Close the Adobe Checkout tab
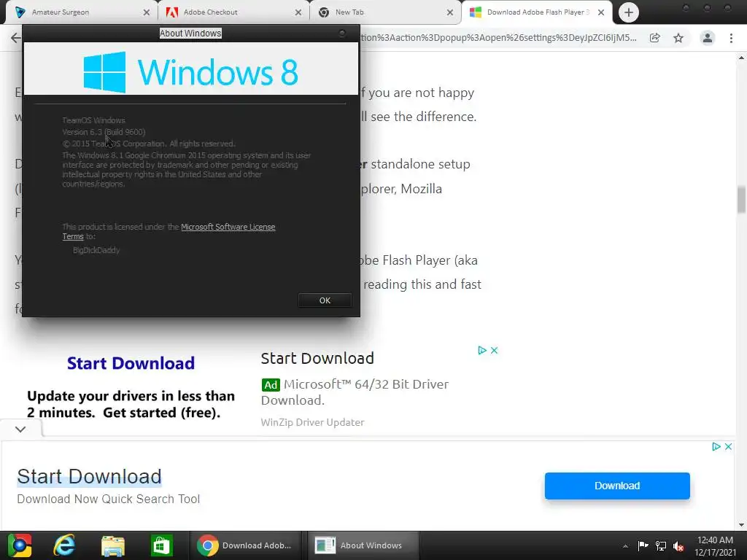 coord(298,13)
